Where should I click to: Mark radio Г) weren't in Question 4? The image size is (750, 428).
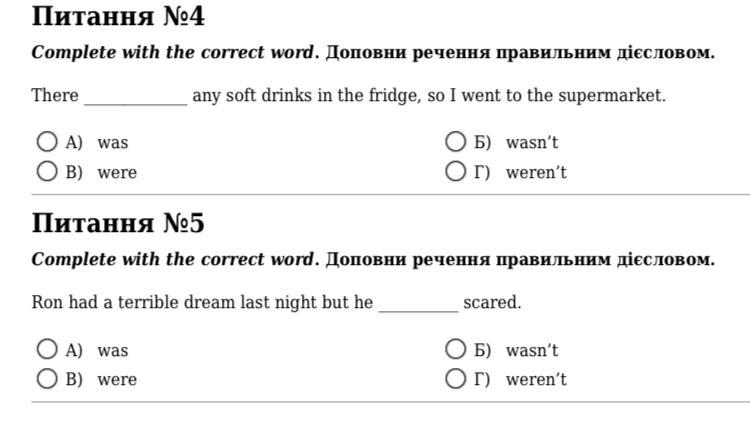pyautogui.click(x=455, y=171)
